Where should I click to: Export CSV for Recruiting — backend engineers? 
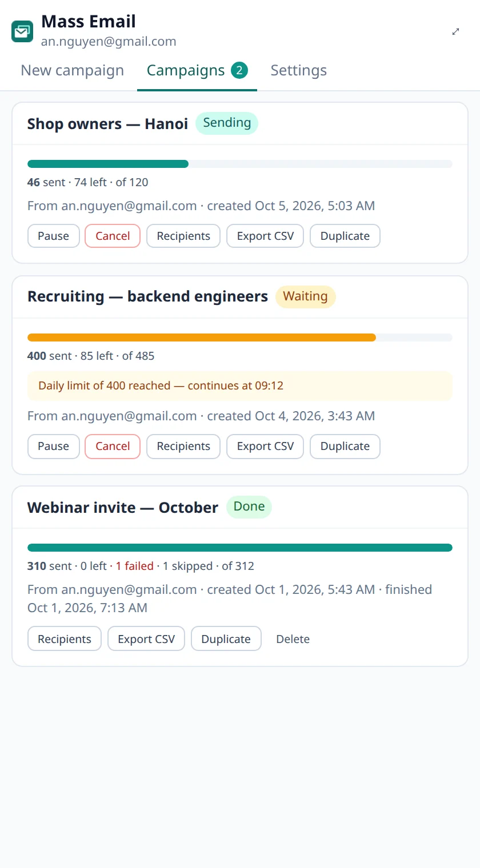pos(265,446)
